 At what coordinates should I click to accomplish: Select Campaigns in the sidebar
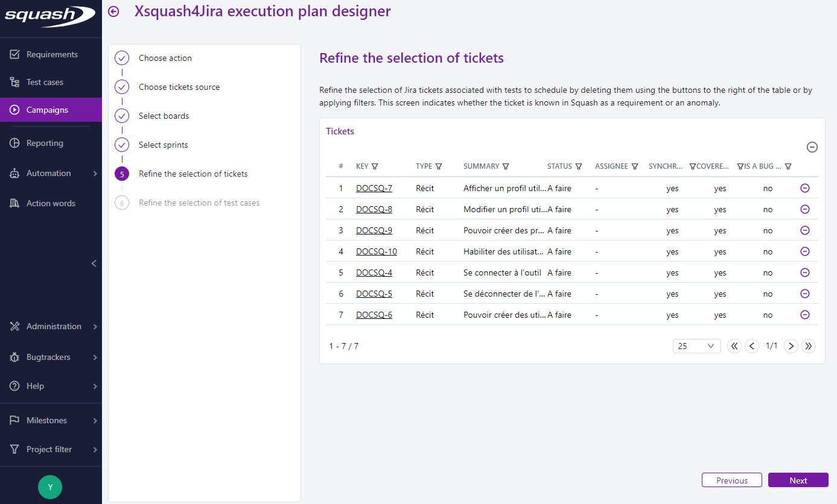click(48, 110)
